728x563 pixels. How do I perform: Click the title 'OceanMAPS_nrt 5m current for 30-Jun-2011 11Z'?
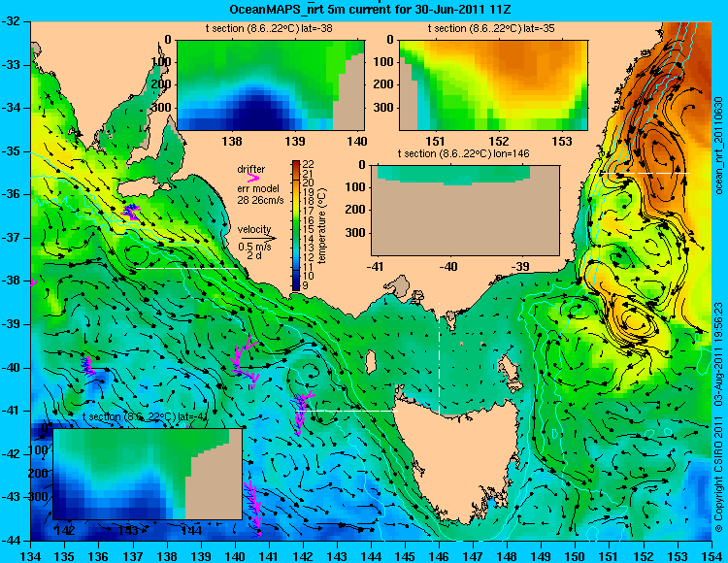point(370,10)
